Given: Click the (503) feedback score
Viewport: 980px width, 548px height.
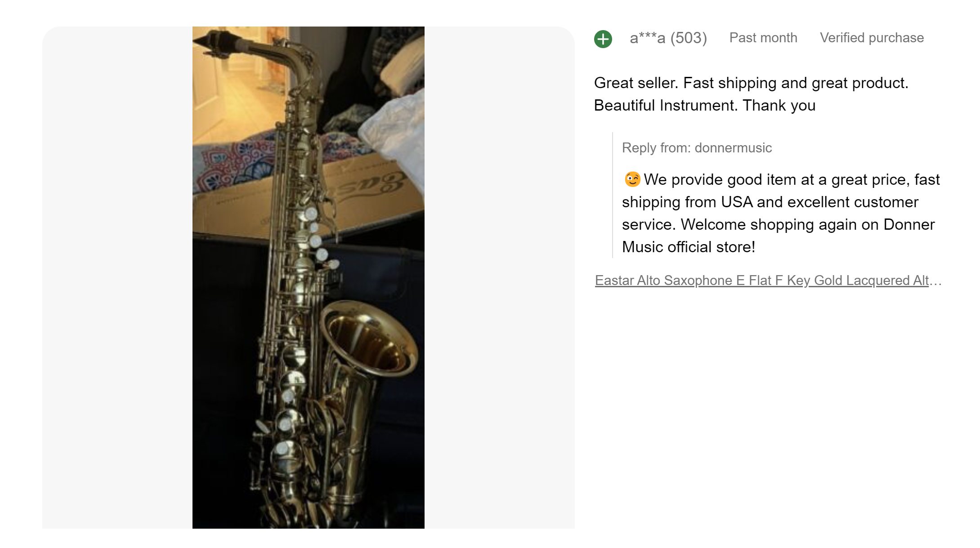Looking at the screenshot, I should [689, 38].
